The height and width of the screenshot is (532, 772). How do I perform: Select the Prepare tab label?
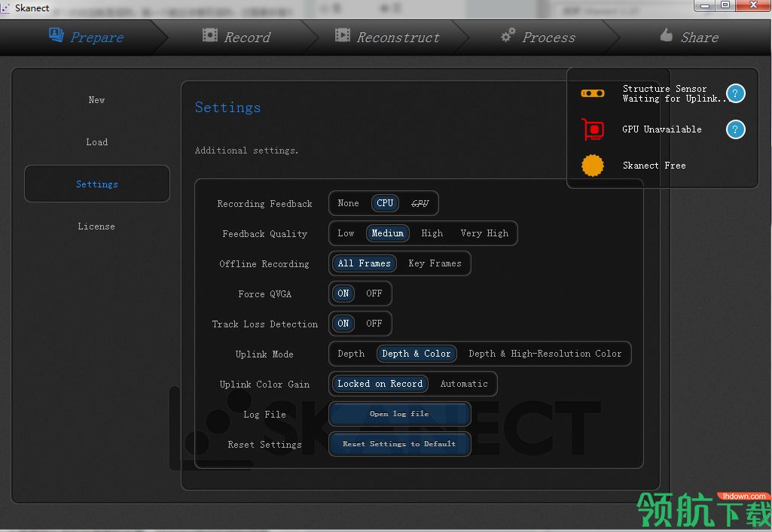(x=97, y=38)
